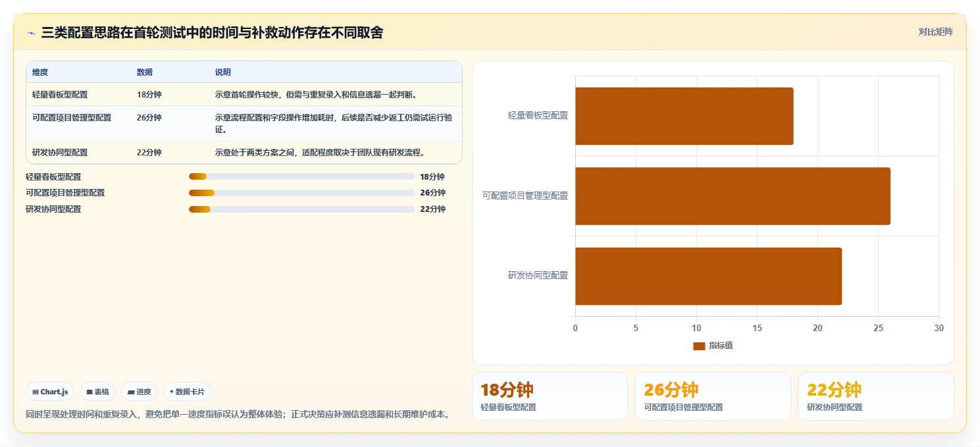Click the 研发协同型配置 y-axis label

538,276
